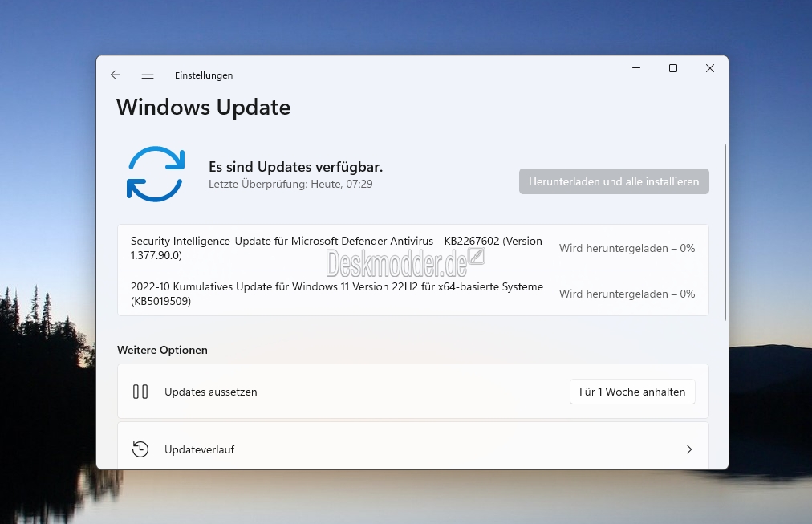The image size is (812, 524).
Task: Click the 2022-10 Kumulatives Update KB5019509 entry
Action: coord(412,294)
